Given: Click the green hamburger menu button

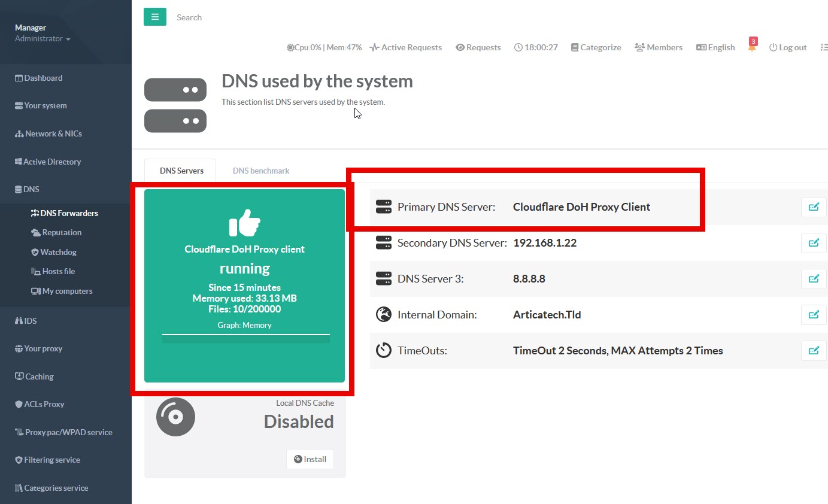Looking at the screenshot, I should point(154,17).
